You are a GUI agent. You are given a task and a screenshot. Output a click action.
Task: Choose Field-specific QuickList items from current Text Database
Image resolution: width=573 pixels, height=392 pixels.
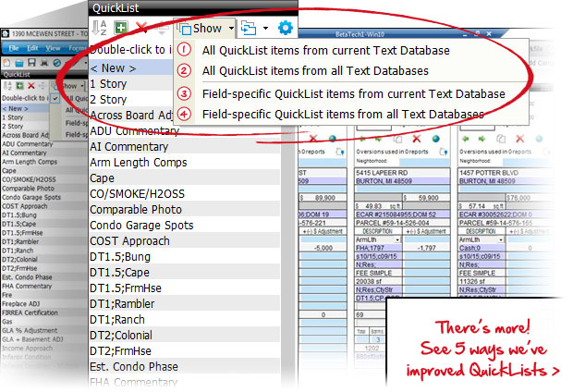[x=353, y=94]
